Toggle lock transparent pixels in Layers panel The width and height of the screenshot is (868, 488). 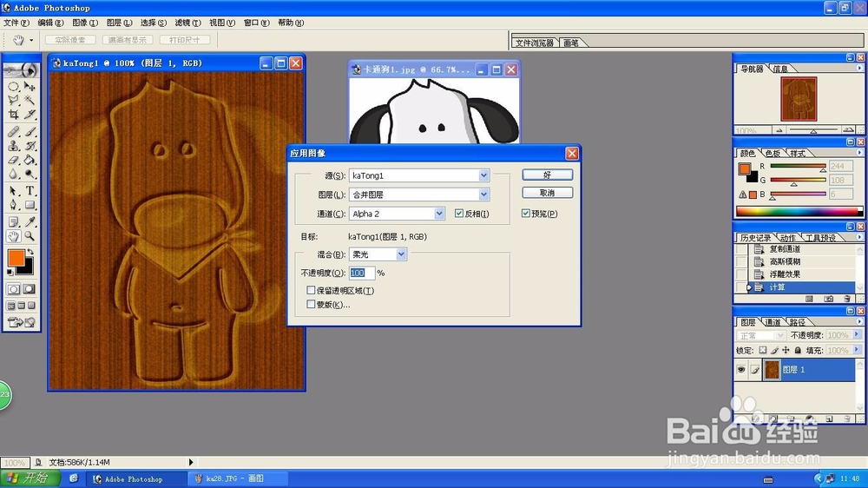click(763, 350)
